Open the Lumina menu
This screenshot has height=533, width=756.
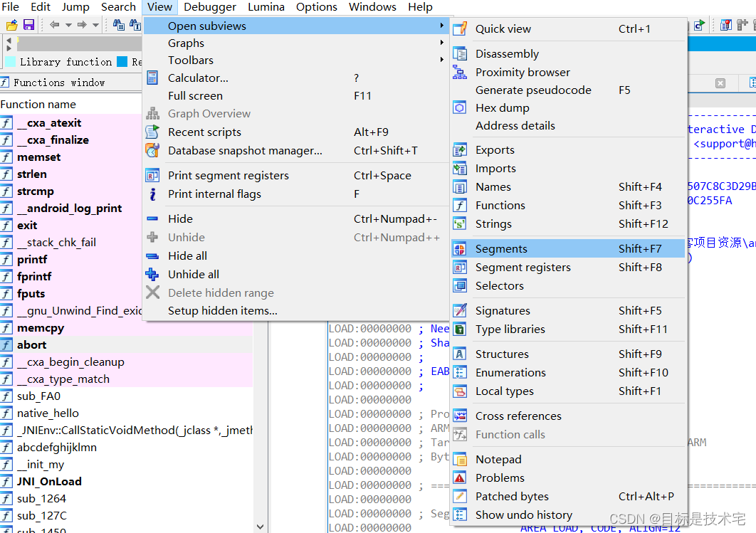[x=266, y=7]
